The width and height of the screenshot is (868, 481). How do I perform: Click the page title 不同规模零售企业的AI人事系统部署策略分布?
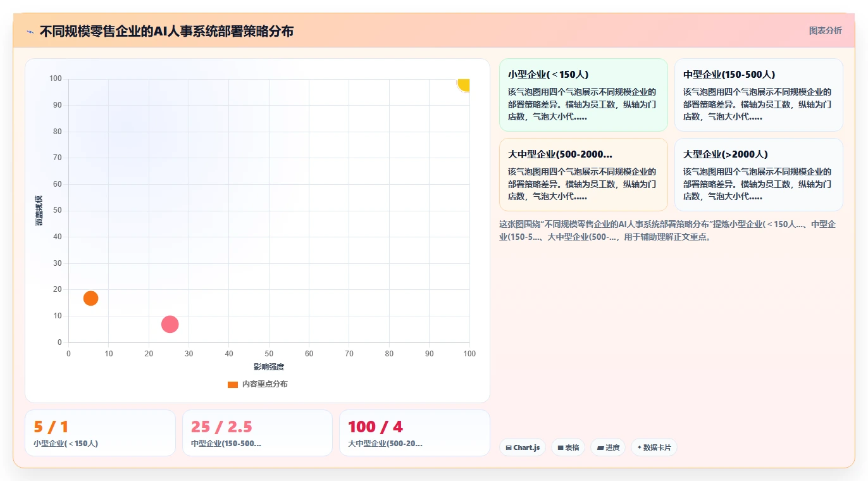coord(166,31)
